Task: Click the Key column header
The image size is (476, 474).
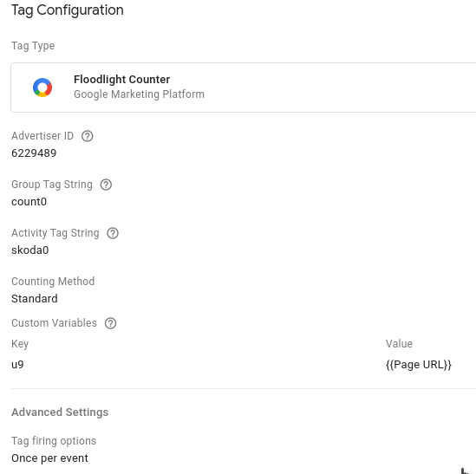Action: pyautogui.click(x=20, y=344)
